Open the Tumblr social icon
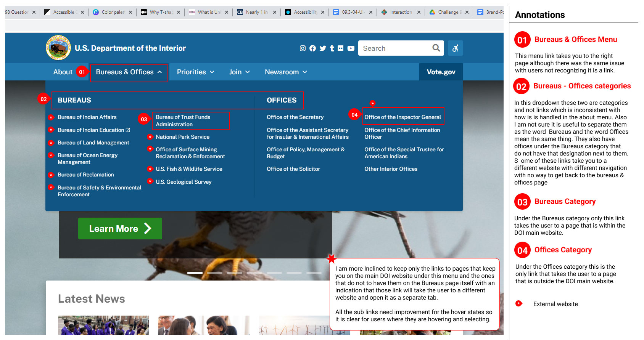This screenshot has width=644, height=340. click(x=332, y=48)
